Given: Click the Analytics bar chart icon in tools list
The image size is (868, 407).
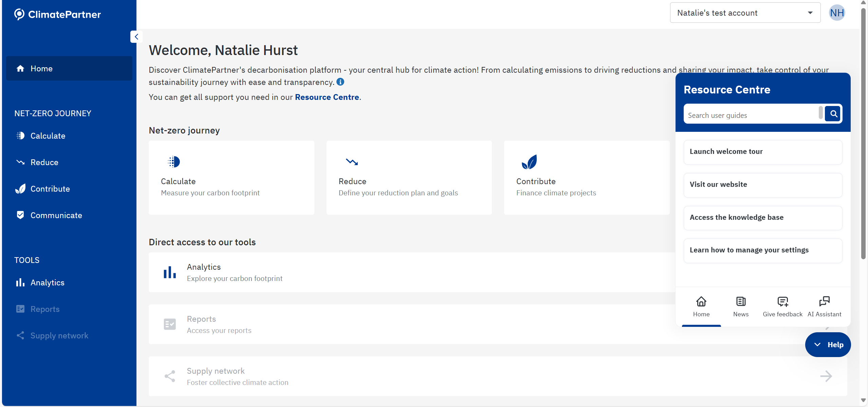Looking at the screenshot, I should point(169,272).
